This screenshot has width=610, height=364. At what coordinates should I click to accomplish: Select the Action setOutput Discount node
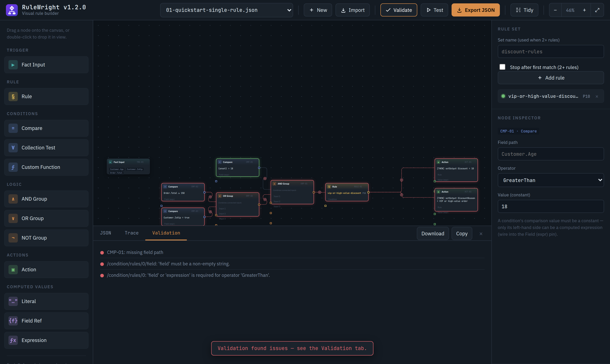(456, 170)
